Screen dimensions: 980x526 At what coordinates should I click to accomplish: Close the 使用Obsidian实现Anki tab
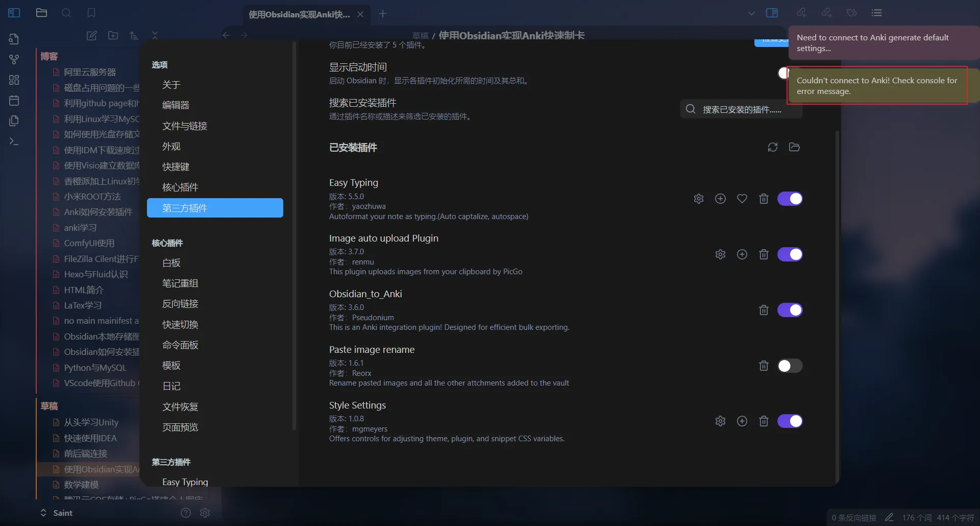pos(360,14)
